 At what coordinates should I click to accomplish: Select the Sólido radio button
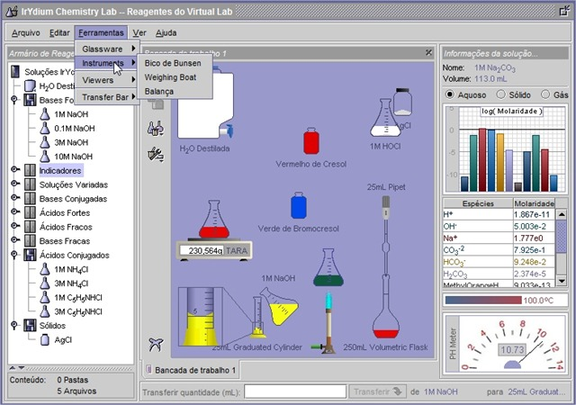(501, 94)
